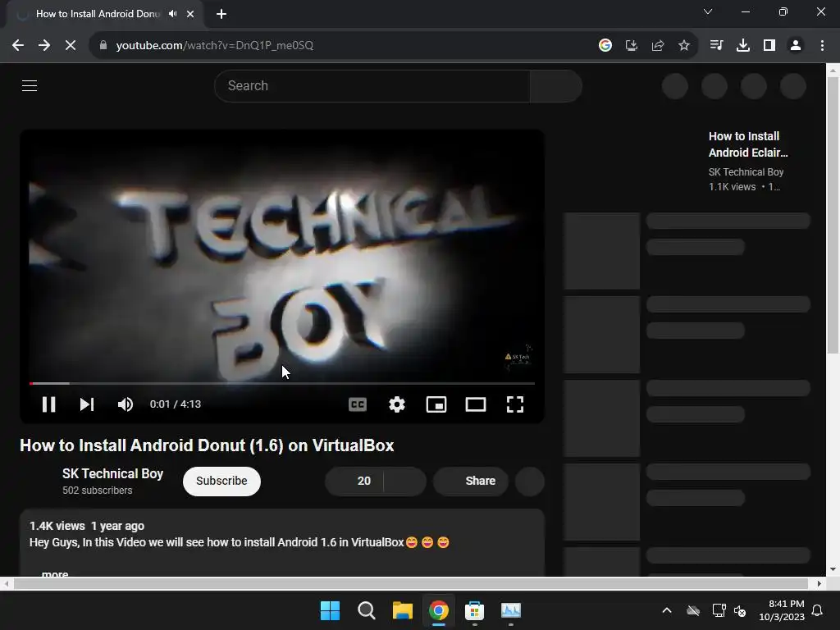This screenshot has height=630, width=840.
Task: Toggle closed captions on the video
Action: coord(358,404)
